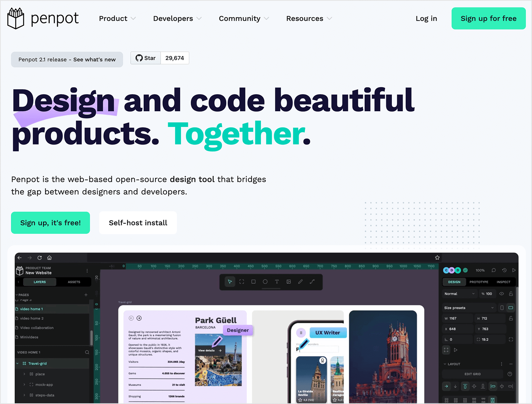This screenshot has height=404, width=532.
Task: Set layout direction to column arrow
Action: click(x=455, y=386)
